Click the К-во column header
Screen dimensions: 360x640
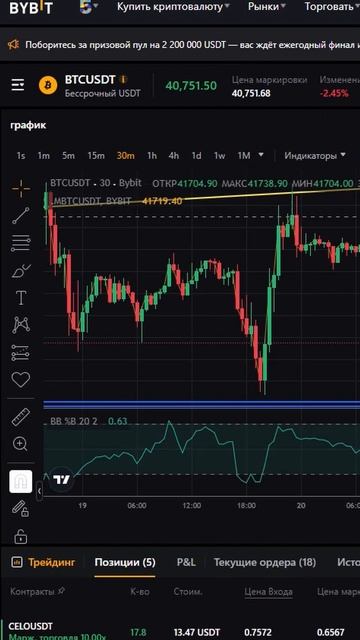[140, 591]
